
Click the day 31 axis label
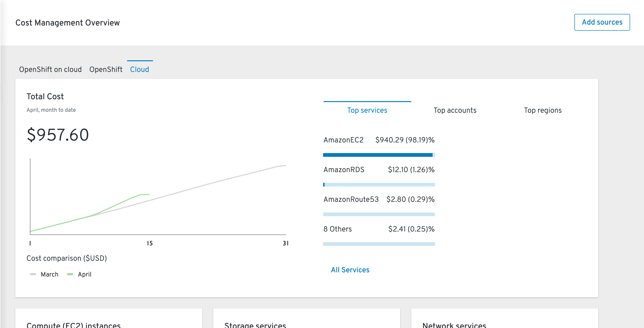(x=286, y=243)
